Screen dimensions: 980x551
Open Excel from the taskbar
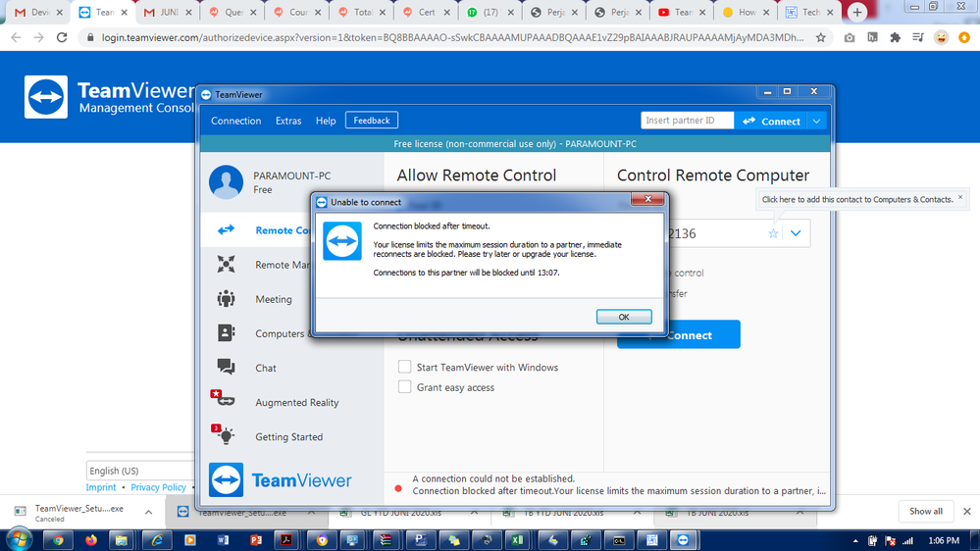click(x=518, y=540)
